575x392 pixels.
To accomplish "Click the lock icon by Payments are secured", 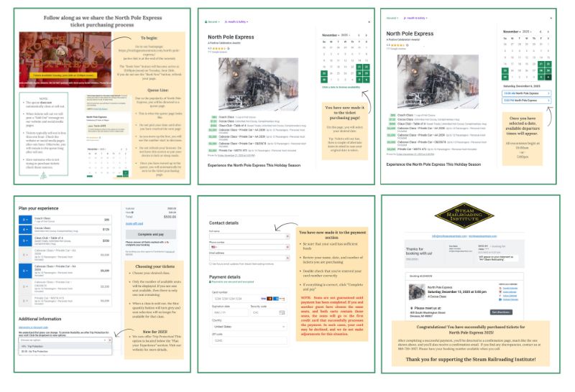I will [x=210, y=281].
